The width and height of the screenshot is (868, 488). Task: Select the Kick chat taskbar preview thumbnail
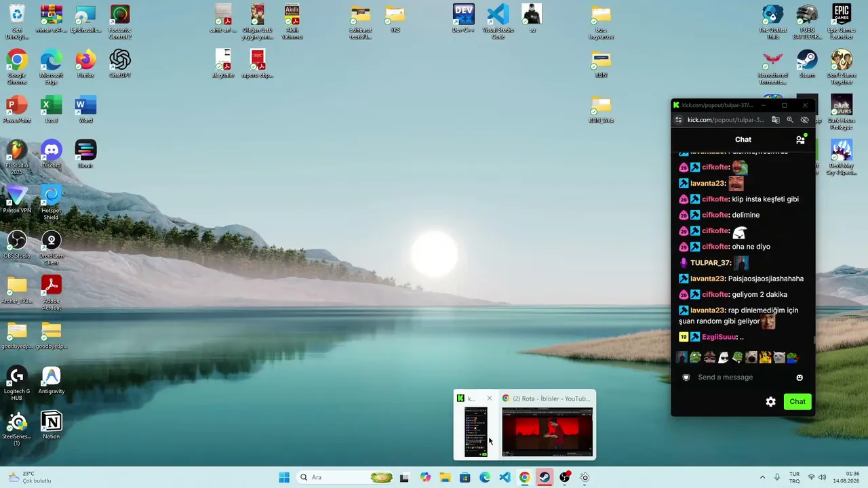pyautogui.click(x=475, y=432)
